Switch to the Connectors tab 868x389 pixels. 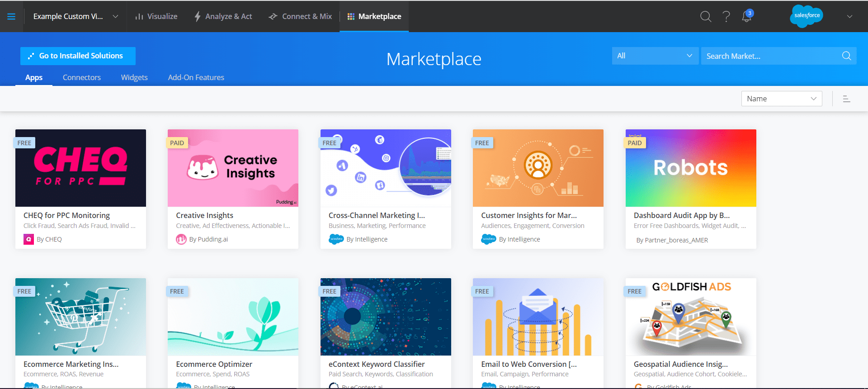pos(82,77)
